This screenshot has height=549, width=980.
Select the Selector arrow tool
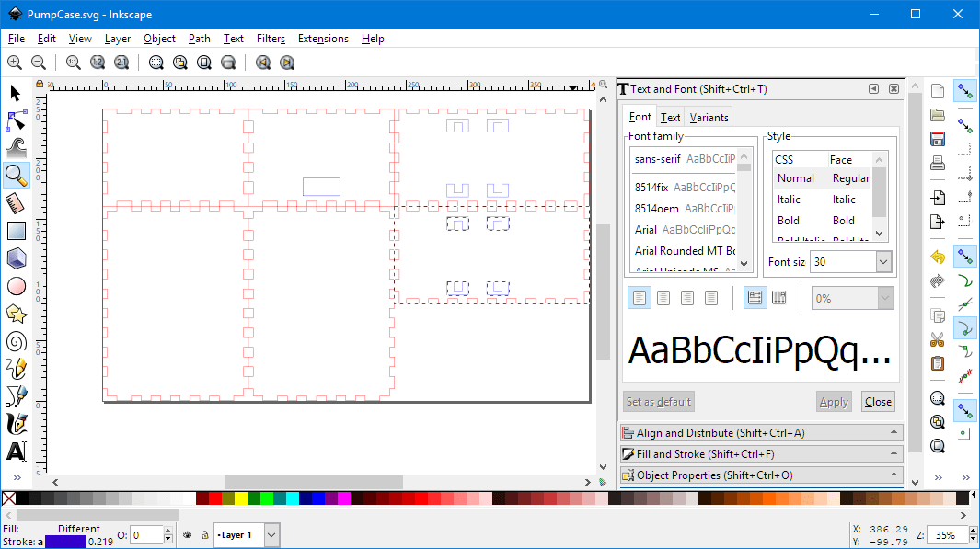point(16,93)
